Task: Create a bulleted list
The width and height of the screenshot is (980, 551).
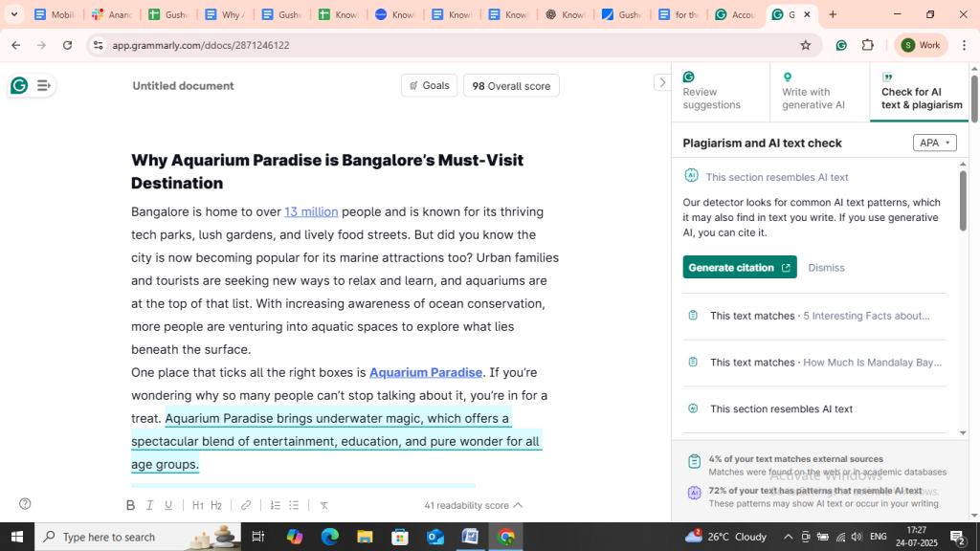Action: tap(294, 505)
